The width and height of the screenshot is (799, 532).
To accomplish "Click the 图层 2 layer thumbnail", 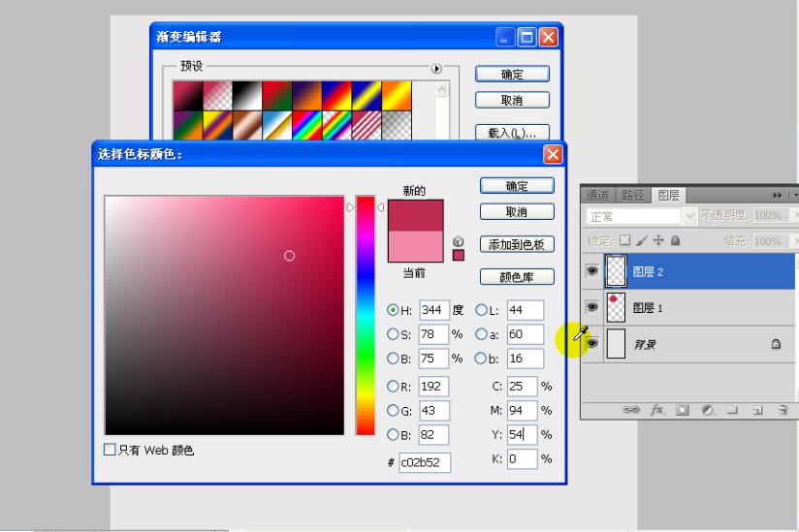I will point(616,270).
